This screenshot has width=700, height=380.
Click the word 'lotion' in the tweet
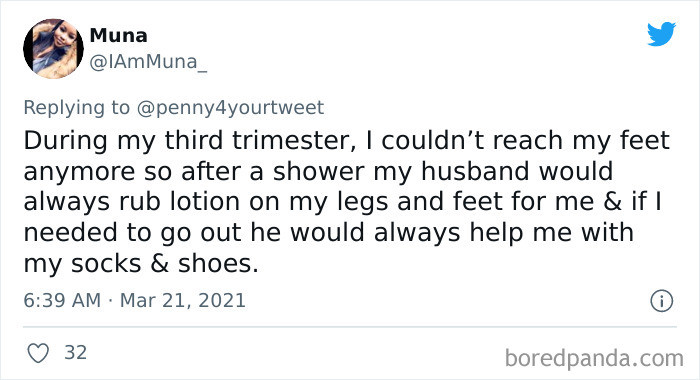coord(205,201)
